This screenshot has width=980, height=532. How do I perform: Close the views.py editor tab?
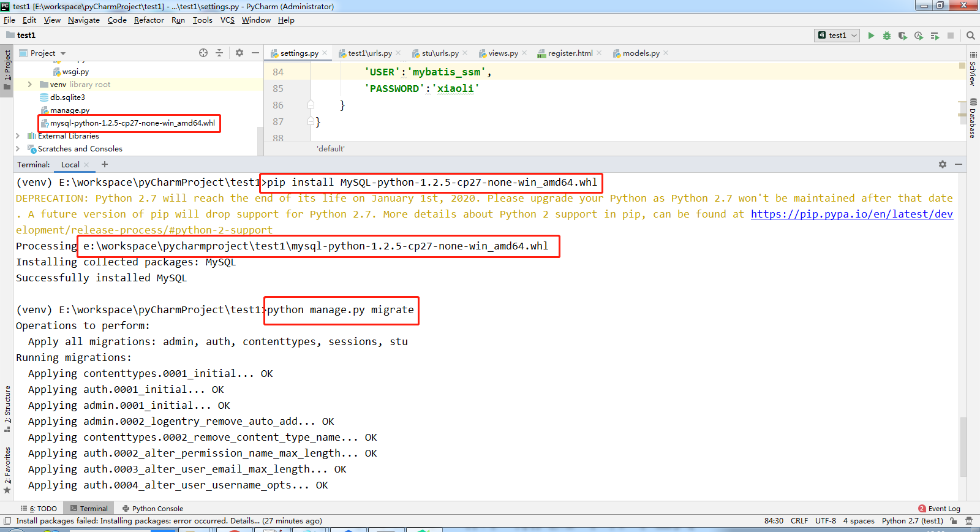click(524, 53)
